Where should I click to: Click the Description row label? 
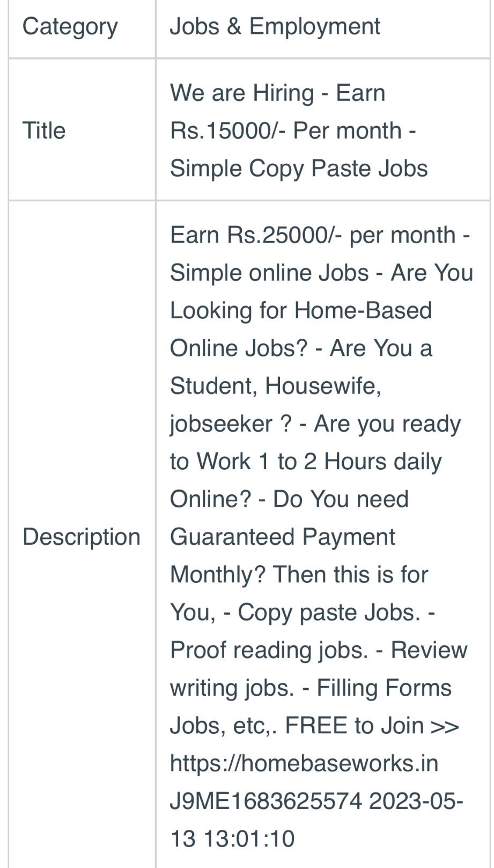click(82, 537)
